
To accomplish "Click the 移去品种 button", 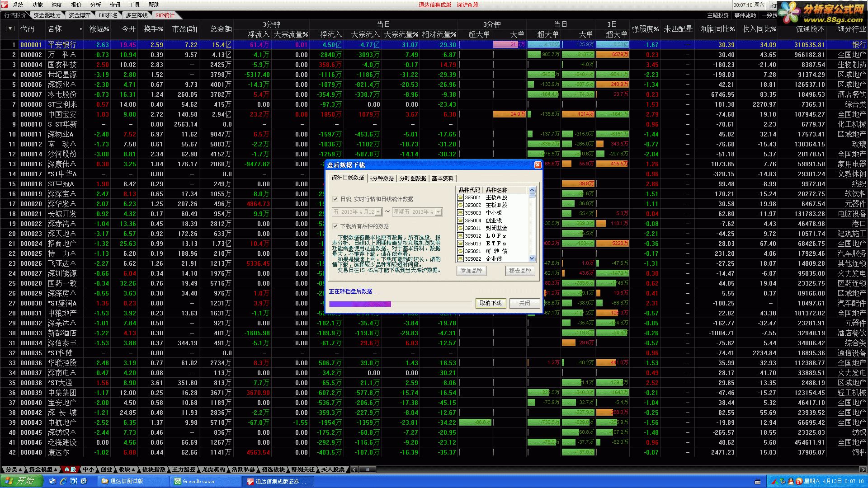I will 520,271.
